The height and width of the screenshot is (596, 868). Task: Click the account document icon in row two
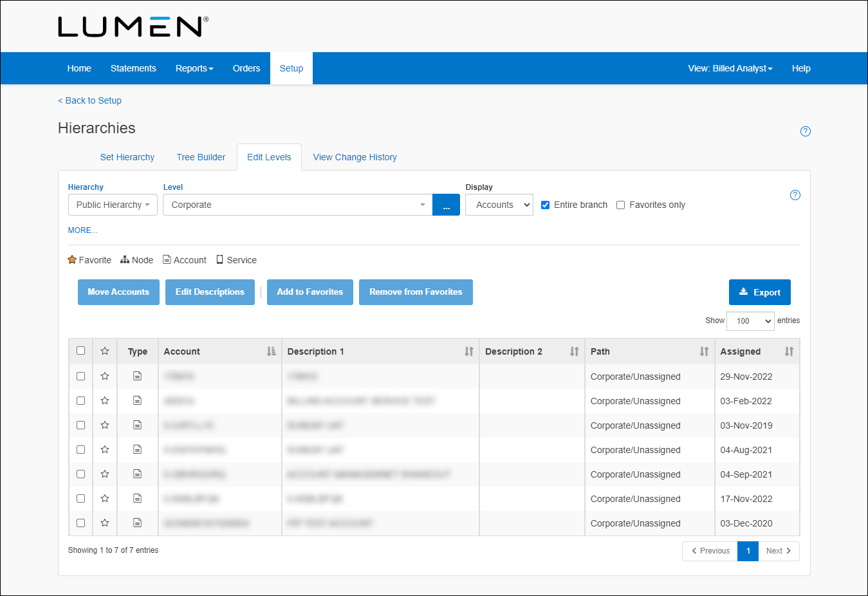pyautogui.click(x=137, y=400)
